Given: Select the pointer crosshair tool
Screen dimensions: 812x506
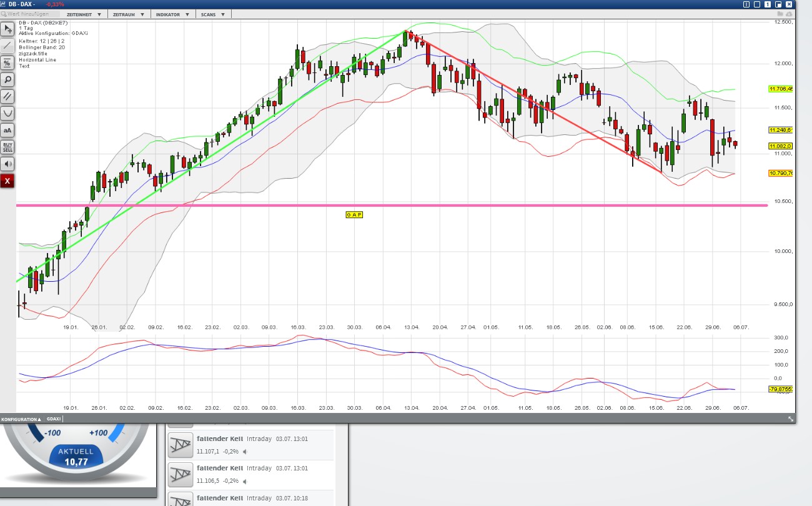Looking at the screenshot, I should click(7, 29).
